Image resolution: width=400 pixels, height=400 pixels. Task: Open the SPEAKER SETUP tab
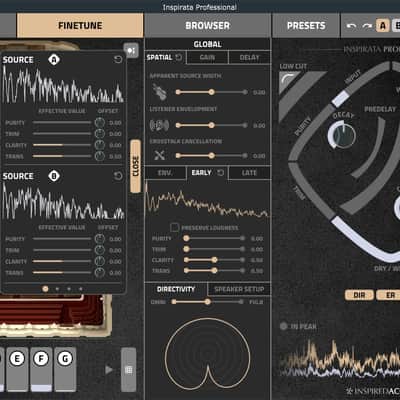(239, 289)
